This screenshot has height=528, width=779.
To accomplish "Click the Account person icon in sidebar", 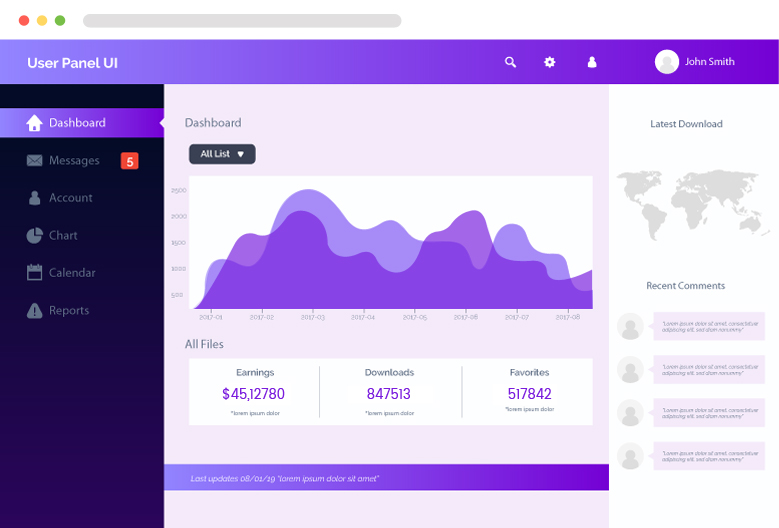I will (35, 198).
